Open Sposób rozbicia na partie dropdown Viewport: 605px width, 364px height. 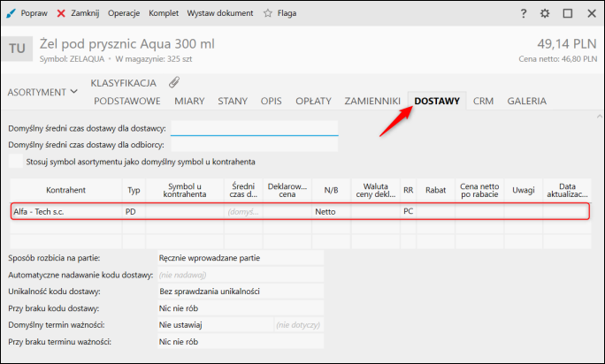241,258
